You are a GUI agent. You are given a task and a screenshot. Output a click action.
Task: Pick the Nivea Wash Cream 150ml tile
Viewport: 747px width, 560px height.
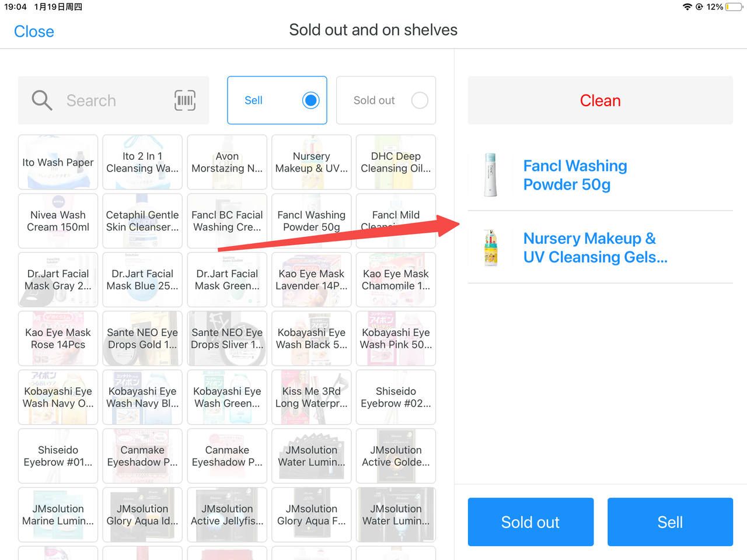(x=58, y=221)
